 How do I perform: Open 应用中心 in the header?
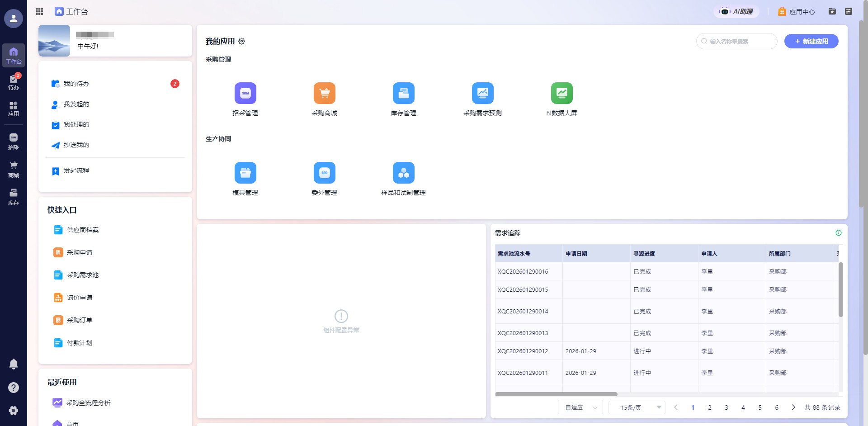tap(797, 11)
